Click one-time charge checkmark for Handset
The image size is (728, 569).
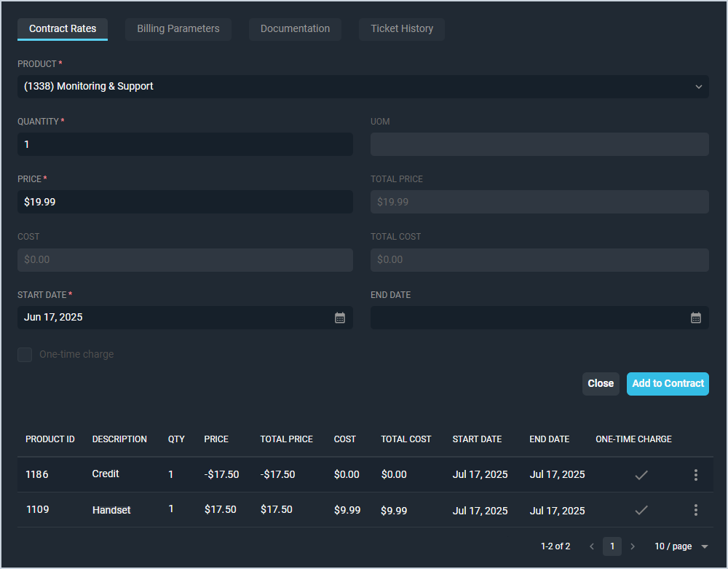click(x=641, y=510)
